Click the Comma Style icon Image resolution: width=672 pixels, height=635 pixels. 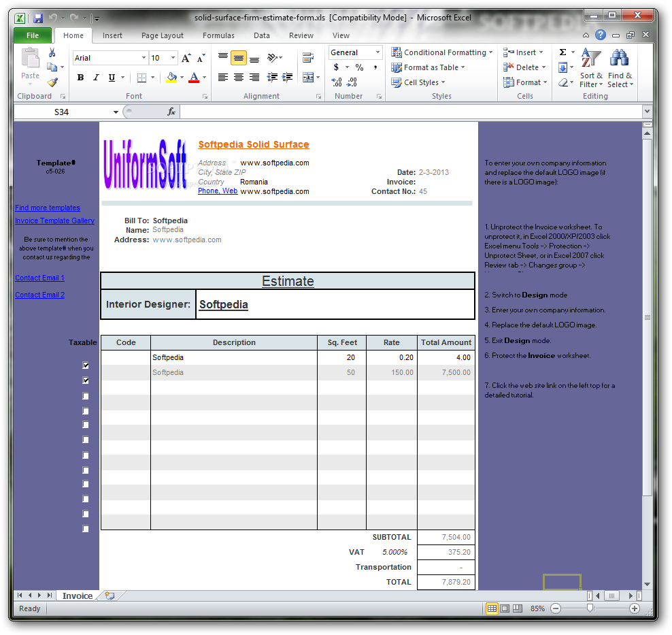tap(375, 67)
